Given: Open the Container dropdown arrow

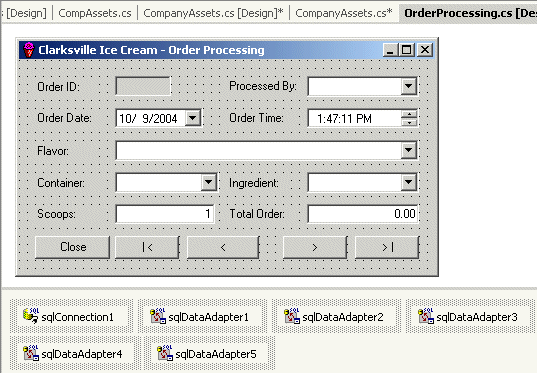Looking at the screenshot, I should [209, 182].
